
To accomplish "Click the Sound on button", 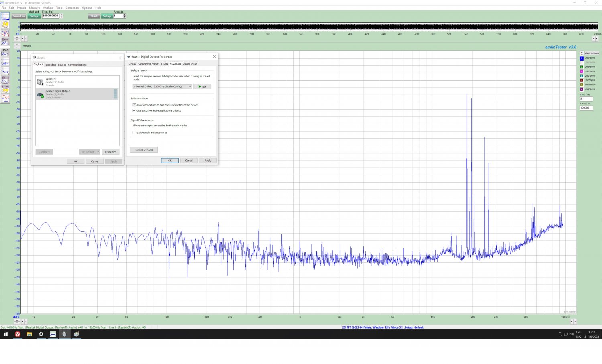I will pos(19,16).
